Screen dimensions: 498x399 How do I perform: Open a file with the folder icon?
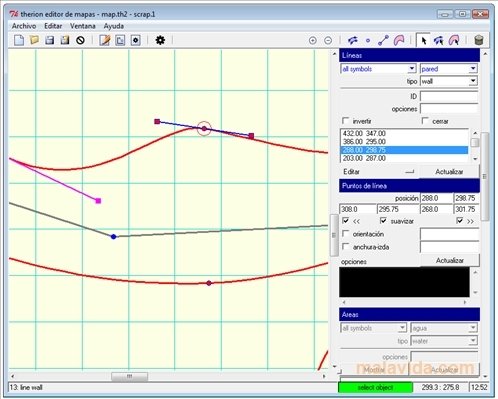click(34, 40)
